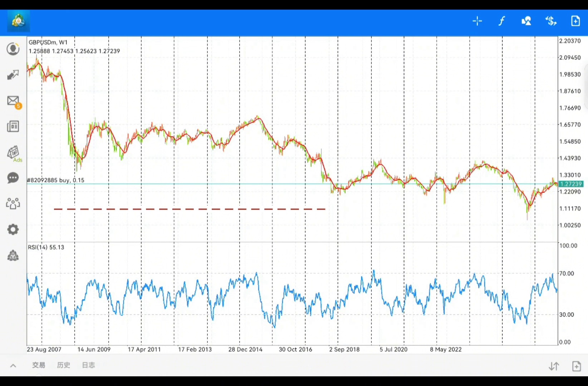Open the accounts icon at the top of the sidebar
Image resolution: width=588 pixels, height=386 pixels.
(x=13, y=49)
